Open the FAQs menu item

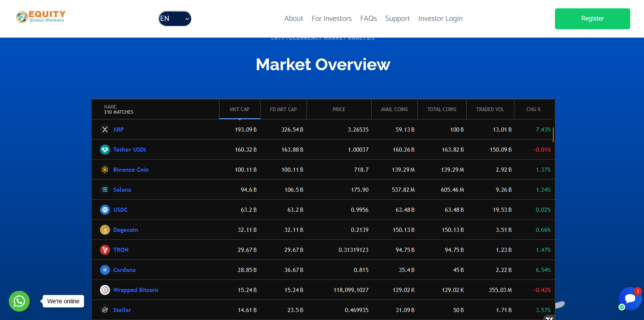pyautogui.click(x=368, y=18)
